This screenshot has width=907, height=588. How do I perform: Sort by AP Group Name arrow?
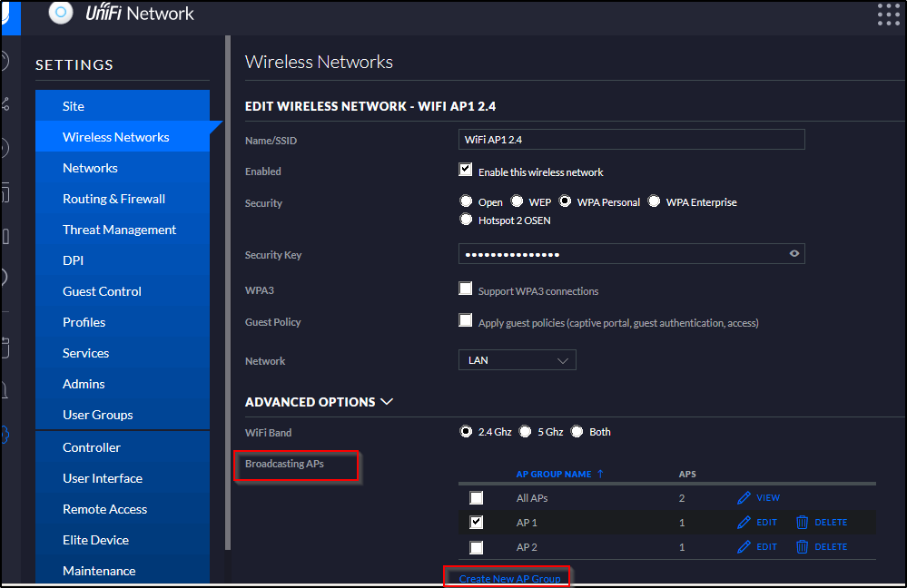(x=600, y=474)
